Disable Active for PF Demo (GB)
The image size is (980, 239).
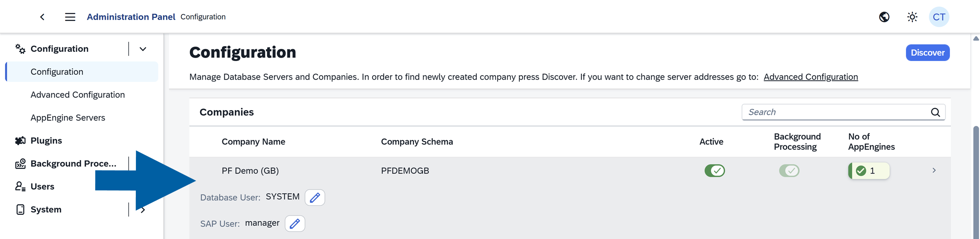tap(715, 170)
